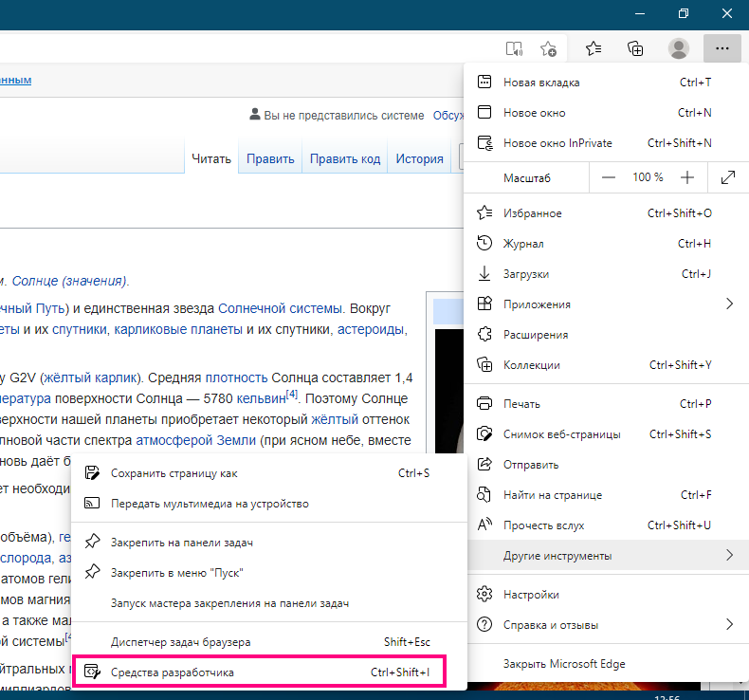Open the История tab on the page
Viewport: 749px width, 700px height.
coord(419,159)
